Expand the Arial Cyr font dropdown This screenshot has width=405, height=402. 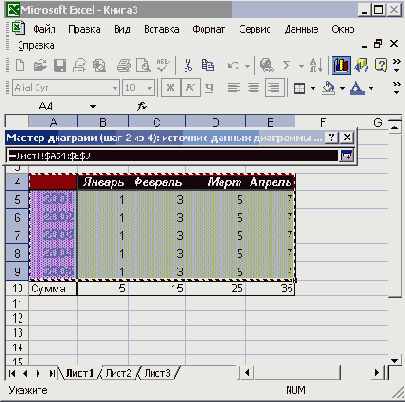pos(115,88)
